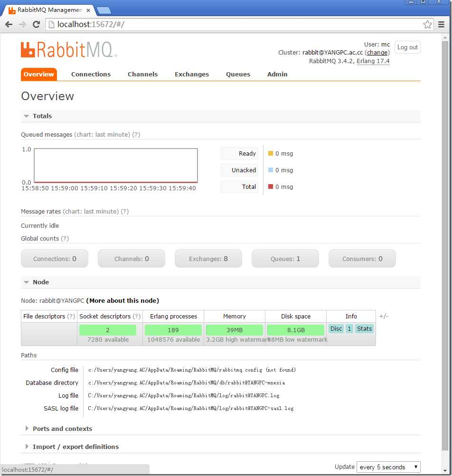The width and height of the screenshot is (452, 476).
Task: Switch to the Connections tab
Action: point(91,75)
